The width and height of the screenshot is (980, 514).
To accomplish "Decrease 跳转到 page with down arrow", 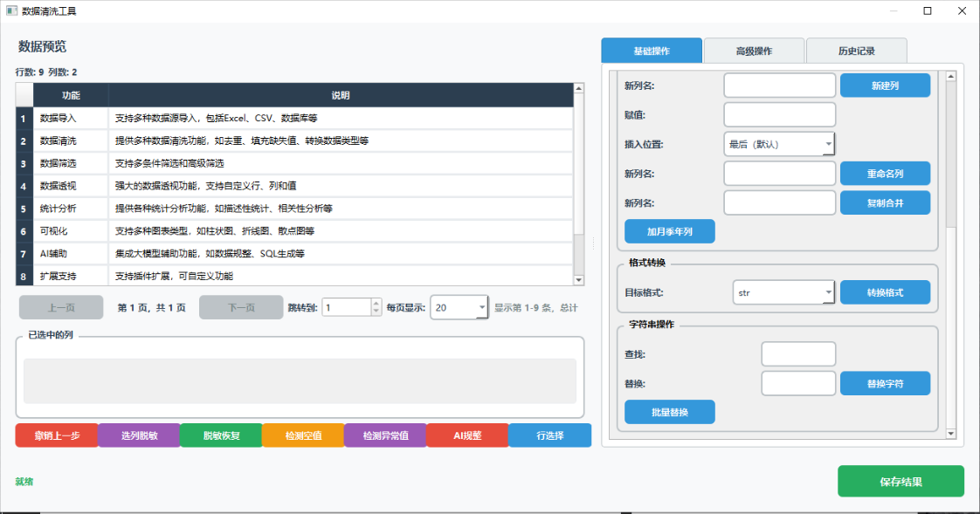I will (x=376, y=312).
